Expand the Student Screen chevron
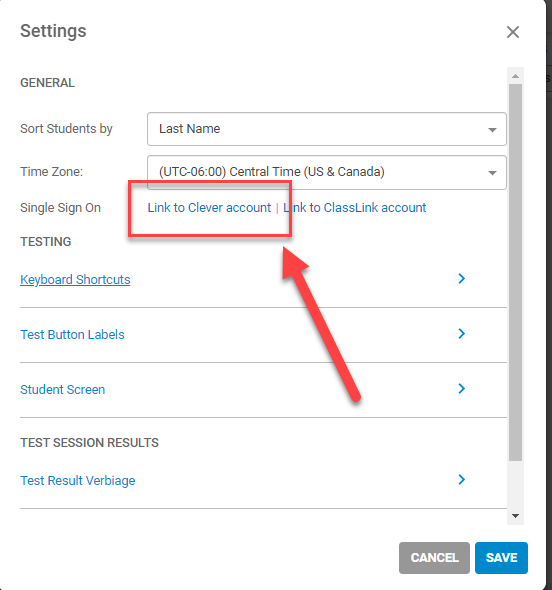The width and height of the screenshot is (552, 590). [x=462, y=389]
